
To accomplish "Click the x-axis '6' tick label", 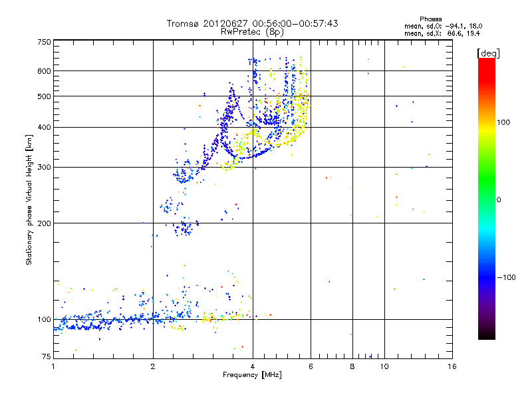I will tap(311, 366).
